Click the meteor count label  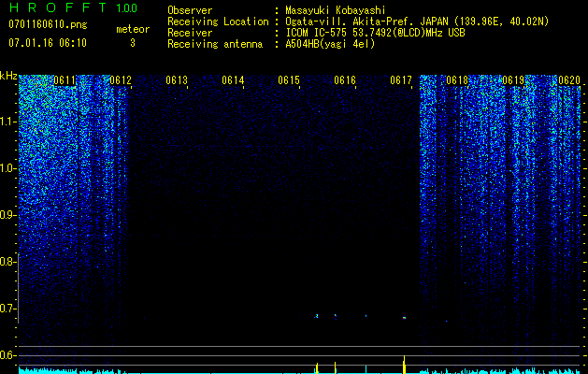[133, 29]
